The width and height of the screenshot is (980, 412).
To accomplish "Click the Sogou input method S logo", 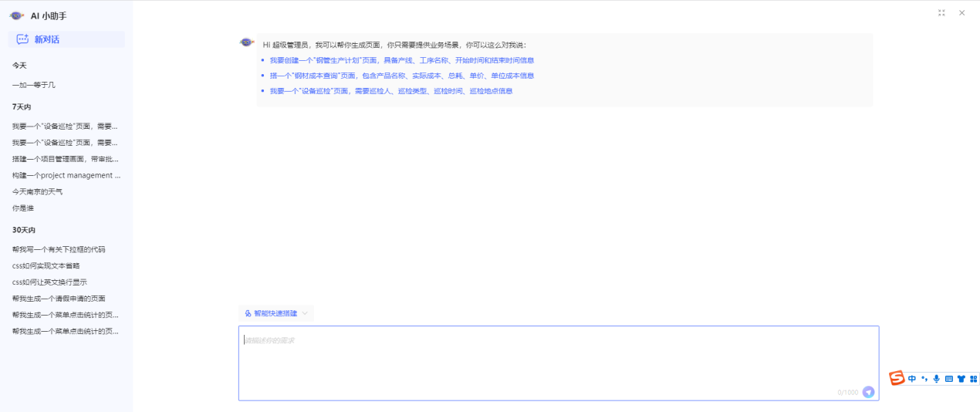I will pos(897,378).
